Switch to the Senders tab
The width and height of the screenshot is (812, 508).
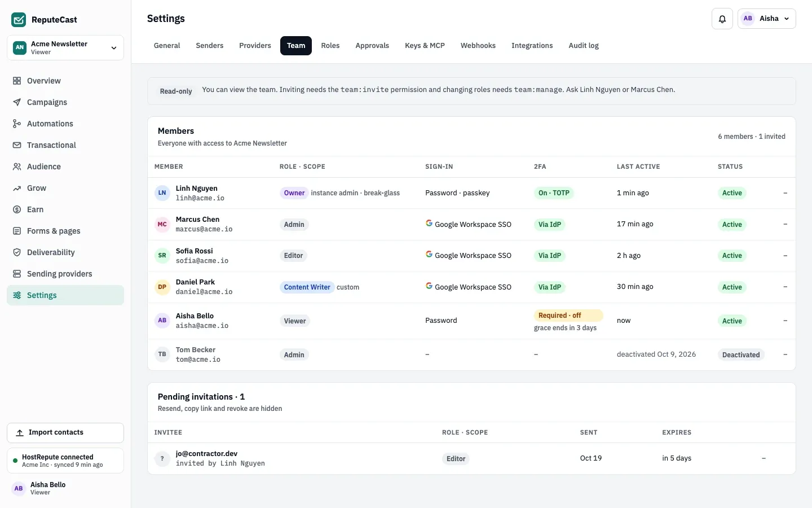(210, 46)
